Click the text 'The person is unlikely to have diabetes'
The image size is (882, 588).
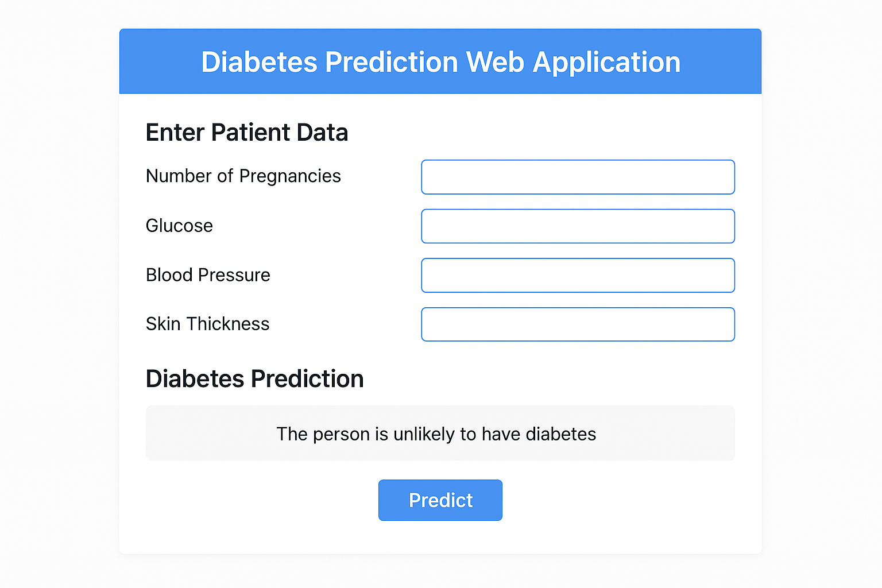click(x=436, y=434)
